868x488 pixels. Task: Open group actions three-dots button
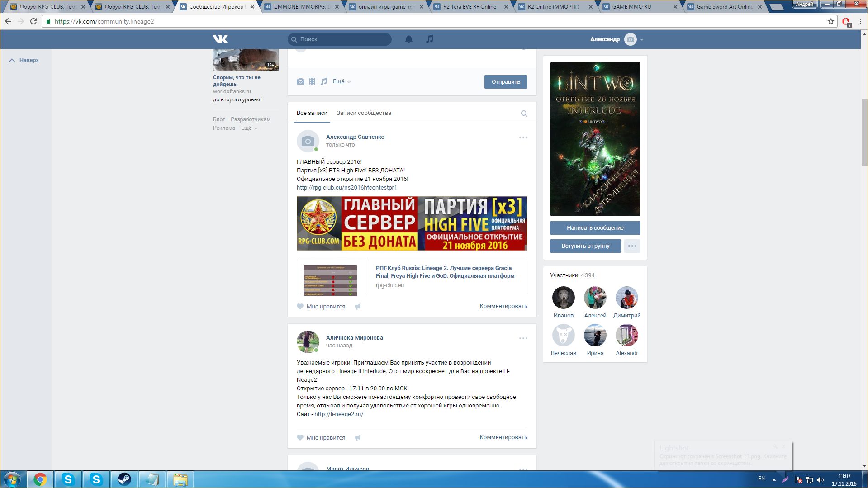[632, 246]
